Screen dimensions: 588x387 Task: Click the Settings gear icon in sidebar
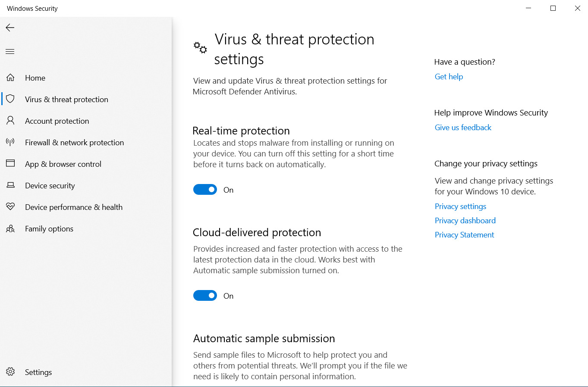coord(10,371)
